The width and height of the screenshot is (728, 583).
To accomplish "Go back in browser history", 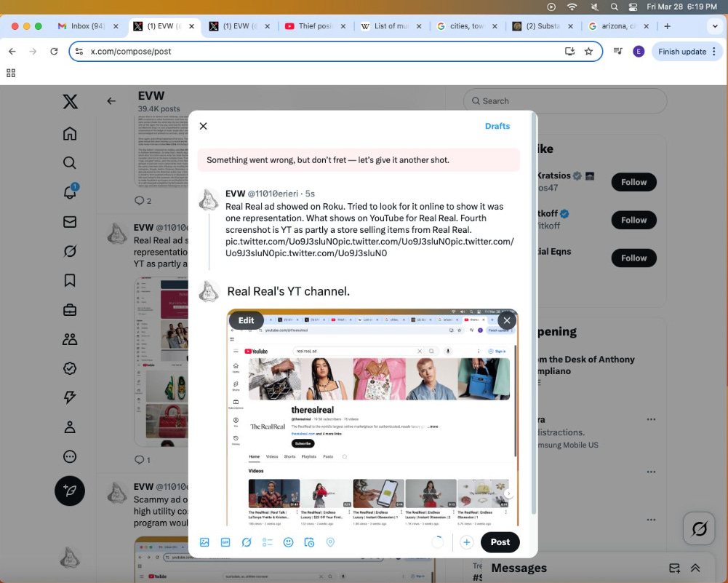I will coord(12,51).
